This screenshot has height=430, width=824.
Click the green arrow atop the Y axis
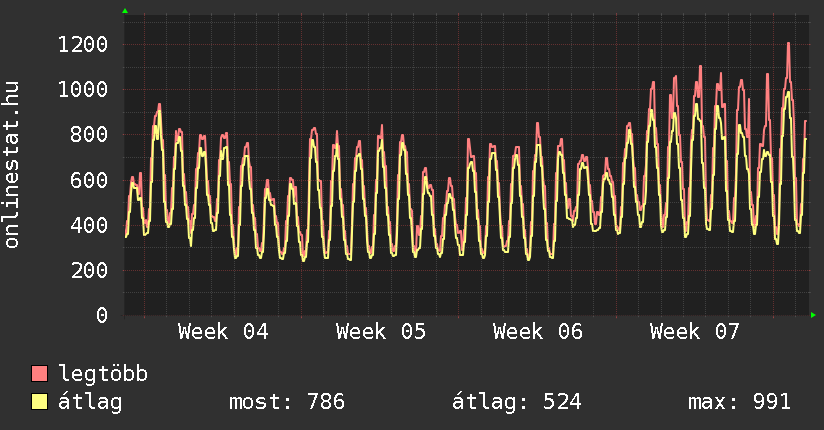point(125,11)
